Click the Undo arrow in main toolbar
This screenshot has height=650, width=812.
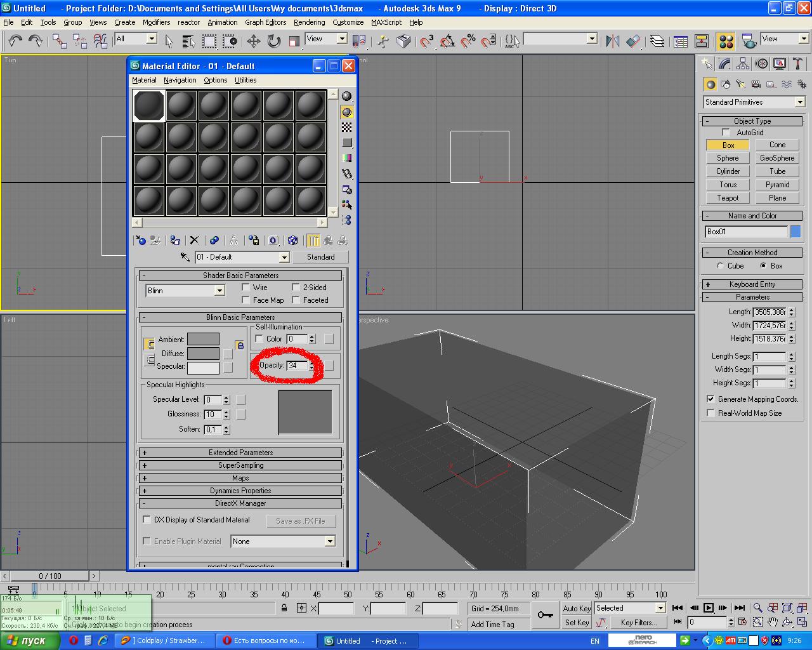(15, 41)
